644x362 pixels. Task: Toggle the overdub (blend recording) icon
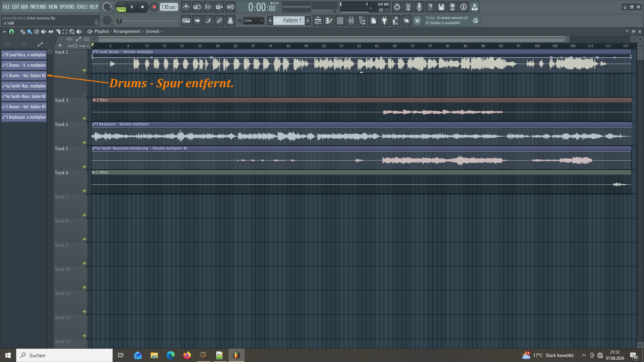point(219,7)
